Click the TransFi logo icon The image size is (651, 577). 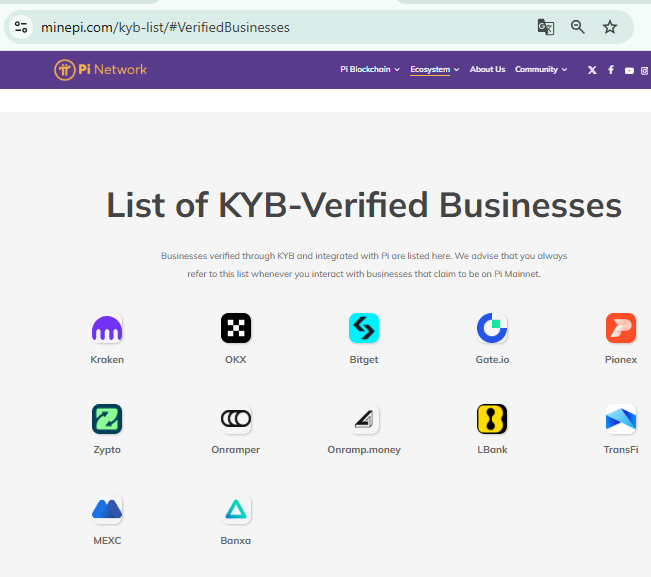click(x=621, y=419)
